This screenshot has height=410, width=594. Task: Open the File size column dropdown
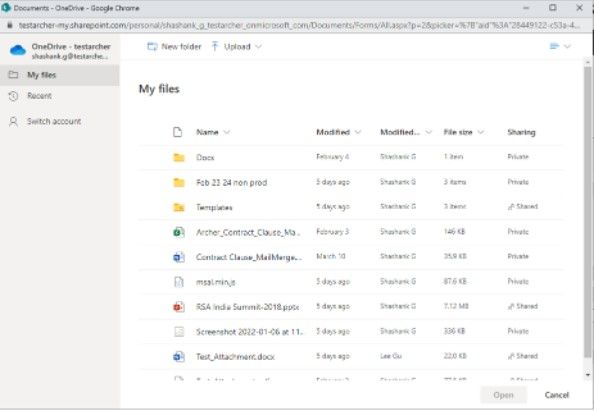click(x=480, y=132)
